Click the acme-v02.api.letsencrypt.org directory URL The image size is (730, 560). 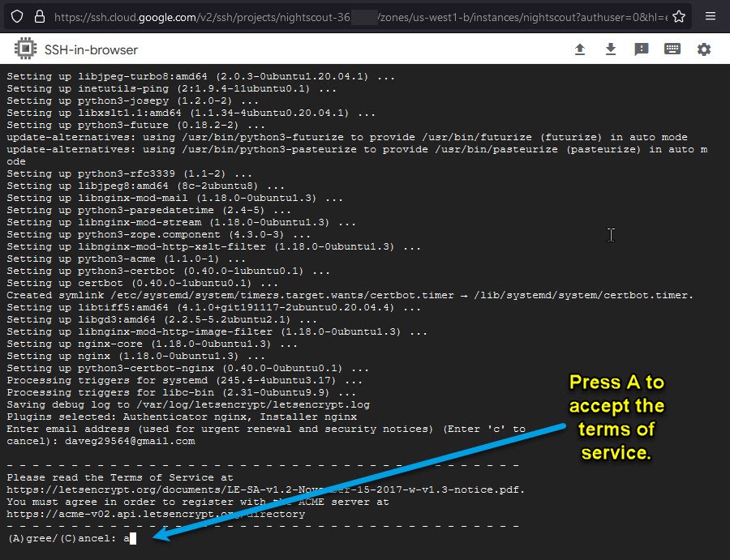[x=156, y=514]
